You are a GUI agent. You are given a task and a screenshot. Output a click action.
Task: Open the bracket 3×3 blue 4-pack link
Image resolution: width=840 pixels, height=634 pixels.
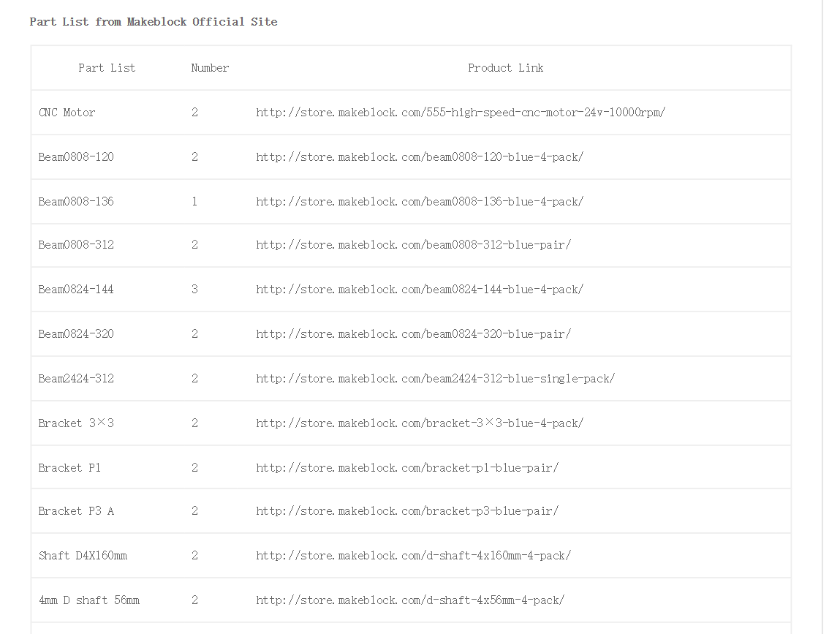point(419,423)
